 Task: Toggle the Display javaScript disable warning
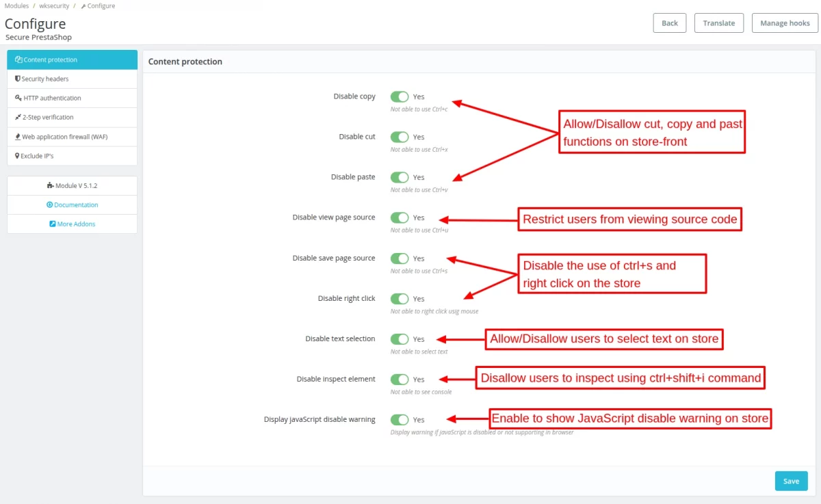(x=400, y=419)
